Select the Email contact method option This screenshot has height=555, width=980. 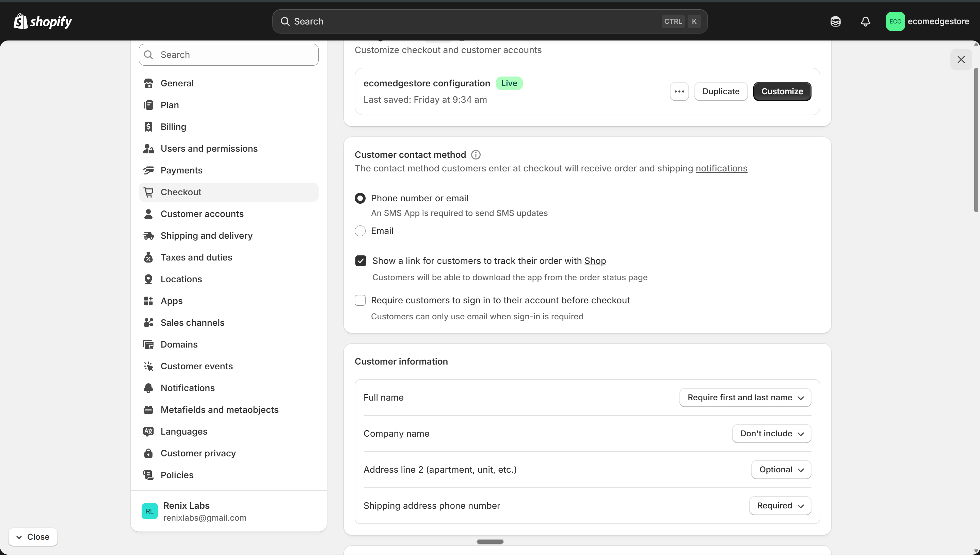click(360, 231)
